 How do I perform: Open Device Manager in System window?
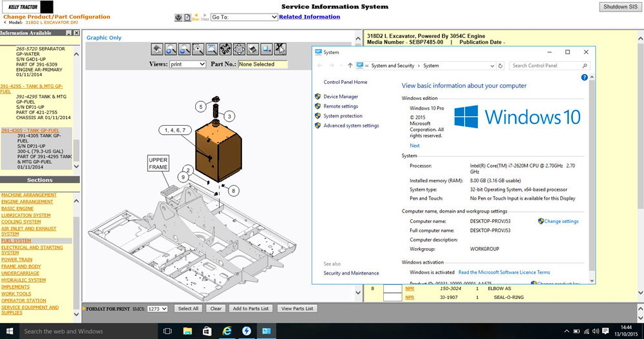click(x=341, y=97)
